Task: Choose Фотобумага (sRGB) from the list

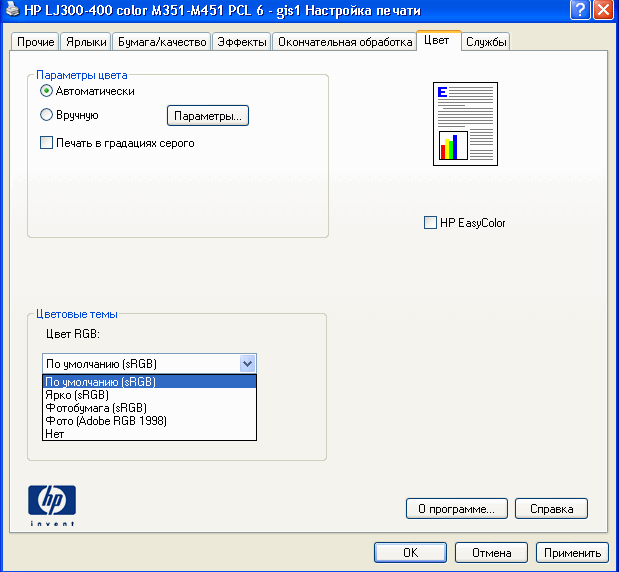Action: (149, 408)
